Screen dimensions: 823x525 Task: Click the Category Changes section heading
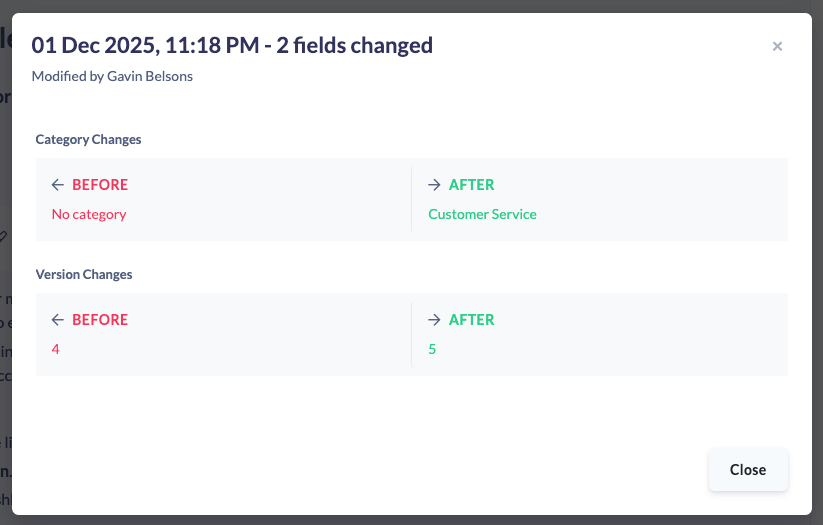[88, 139]
